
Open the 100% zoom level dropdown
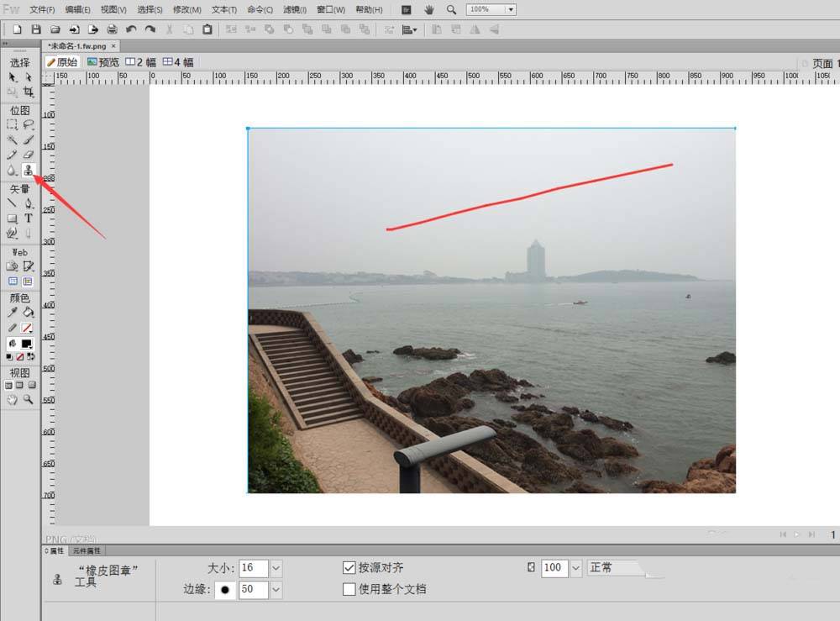511,9
